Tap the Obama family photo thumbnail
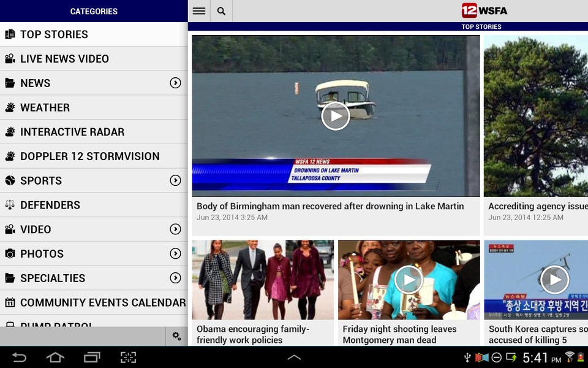 pos(263,280)
